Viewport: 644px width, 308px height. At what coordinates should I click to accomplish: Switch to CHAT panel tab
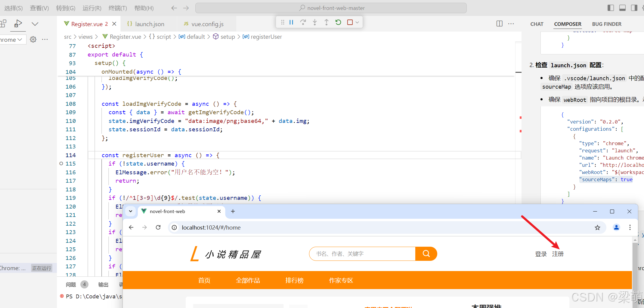pyautogui.click(x=537, y=24)
